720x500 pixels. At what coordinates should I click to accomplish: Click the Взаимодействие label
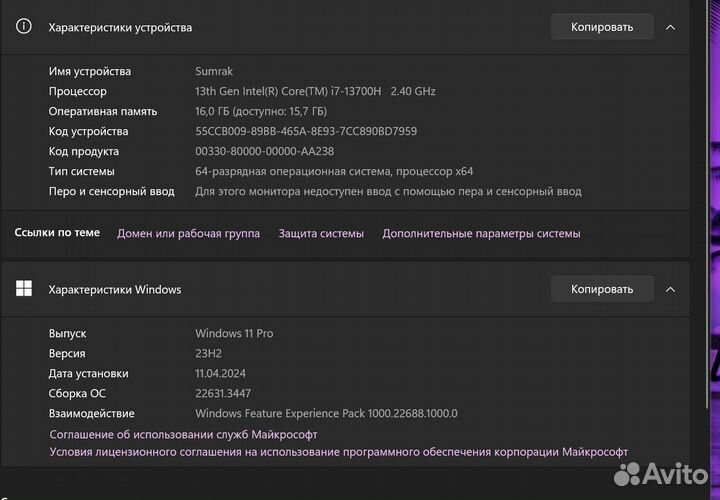point(92,413)
